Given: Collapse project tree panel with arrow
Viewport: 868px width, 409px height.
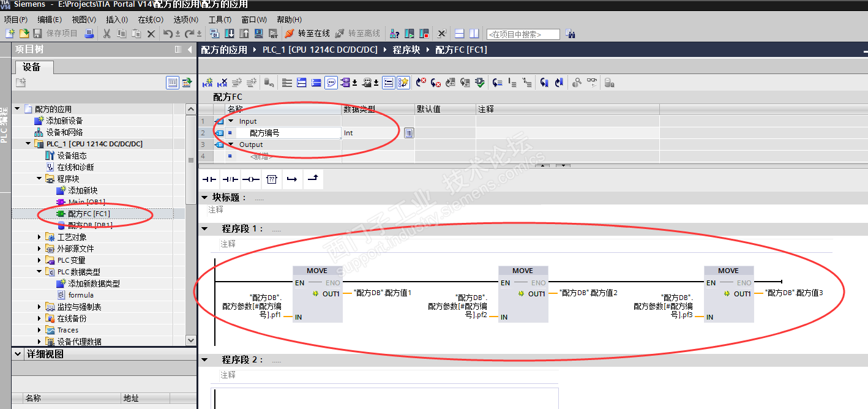Looking at the screenshot, I should point(190,50).
